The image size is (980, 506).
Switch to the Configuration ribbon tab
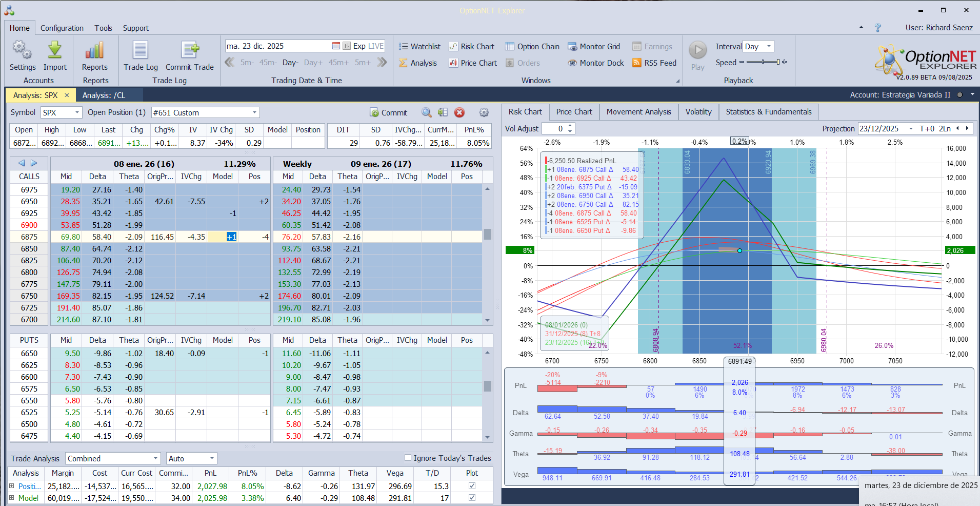[62, 28]
